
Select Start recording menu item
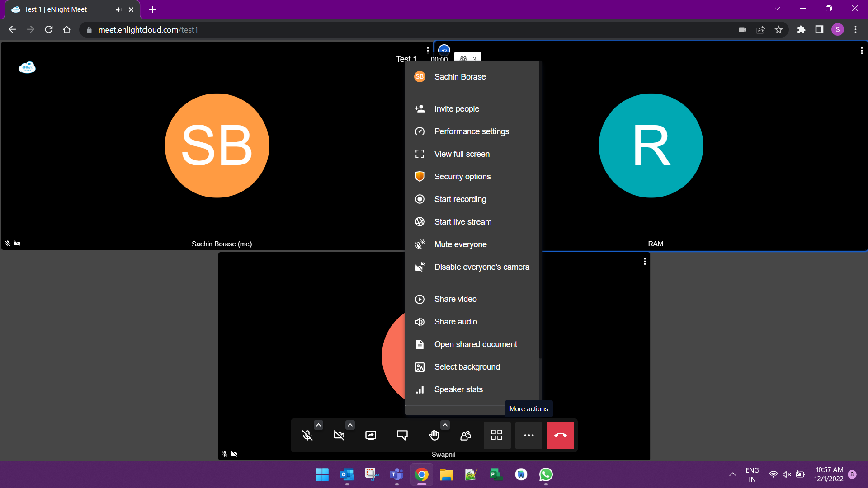(460, 199)
